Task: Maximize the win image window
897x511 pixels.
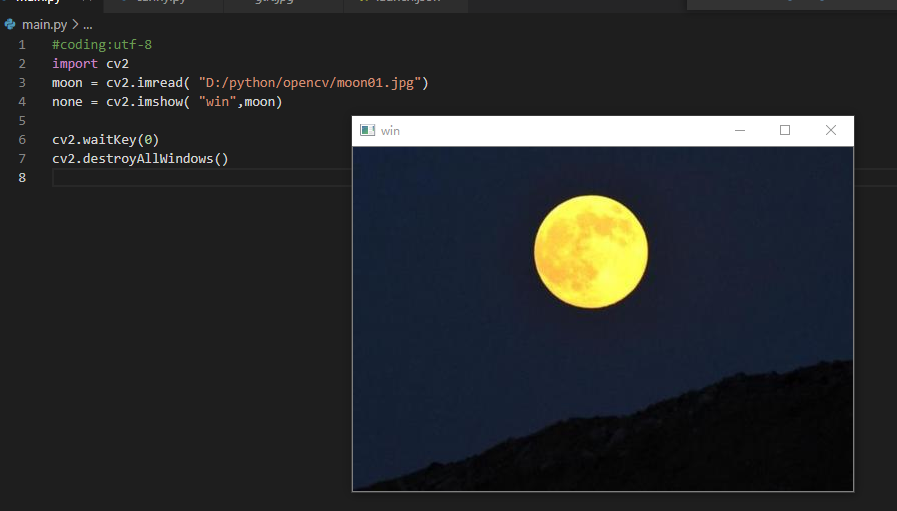Action: pos(785,130)
